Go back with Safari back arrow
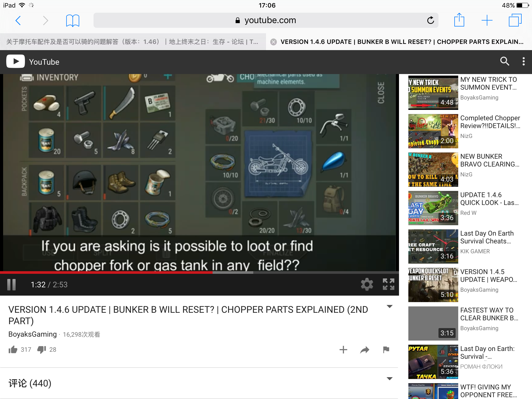Screen dimensions: 532x399 click(18, 20)
